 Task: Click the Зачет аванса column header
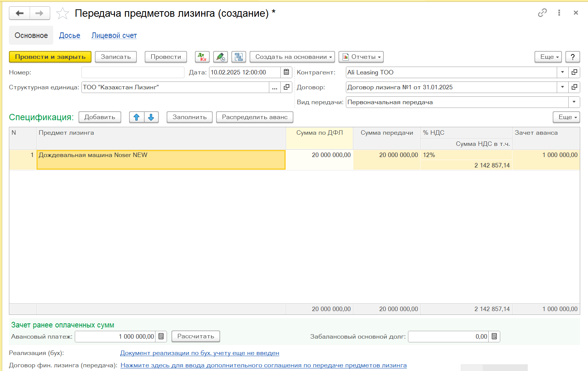point(546,138)
